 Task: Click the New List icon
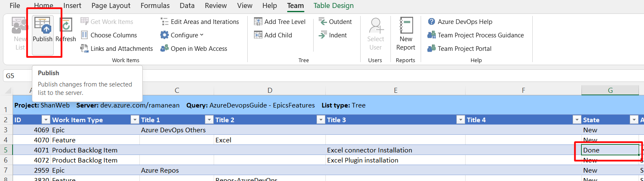tap(20, 26)
